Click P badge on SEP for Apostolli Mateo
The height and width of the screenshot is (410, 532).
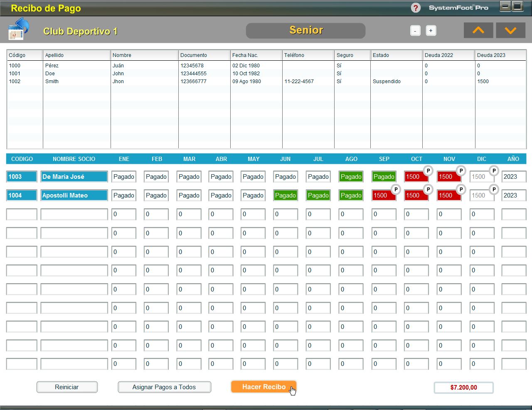pos(396,189)
